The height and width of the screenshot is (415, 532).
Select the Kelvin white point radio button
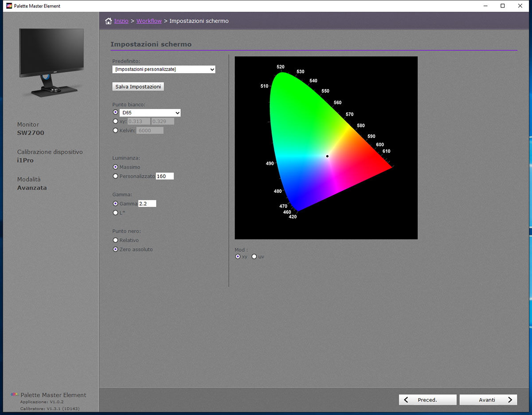pos(116,130)
